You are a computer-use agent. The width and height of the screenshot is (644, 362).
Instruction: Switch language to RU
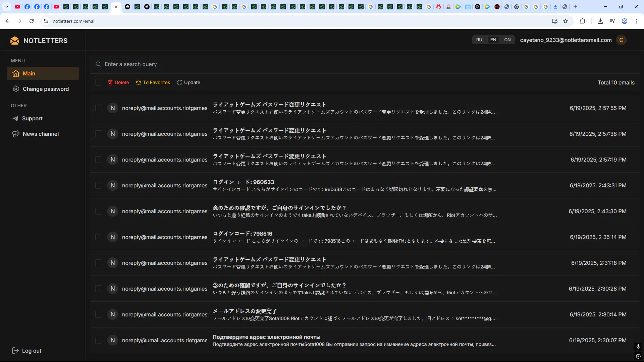coord(479,40)
